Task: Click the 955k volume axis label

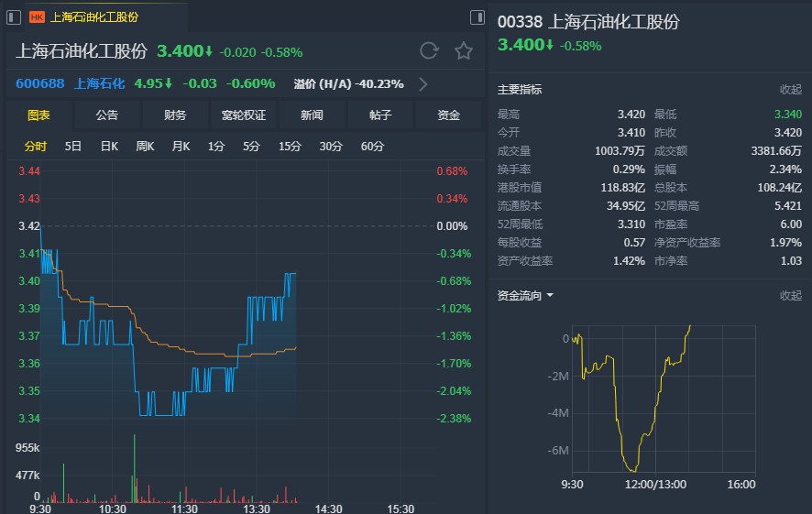Action: [x=27, y=448]
